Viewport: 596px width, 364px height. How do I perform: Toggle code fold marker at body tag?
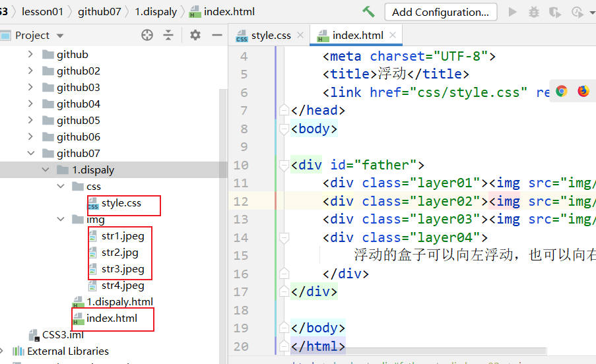[x=284, y=129]
